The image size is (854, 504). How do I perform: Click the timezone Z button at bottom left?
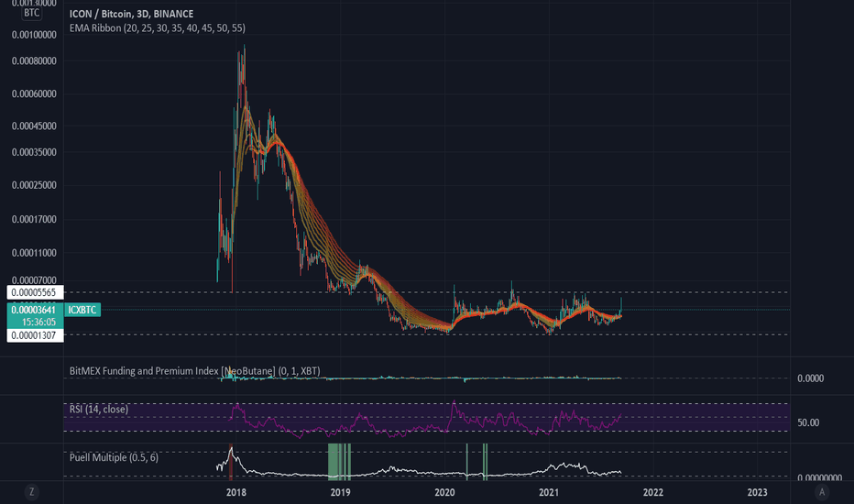(x=31, y=492)
